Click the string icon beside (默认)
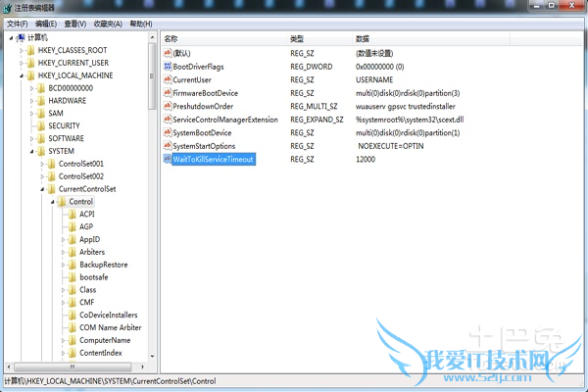This screenshot has height=392, width=588. [x=168, y=53]
